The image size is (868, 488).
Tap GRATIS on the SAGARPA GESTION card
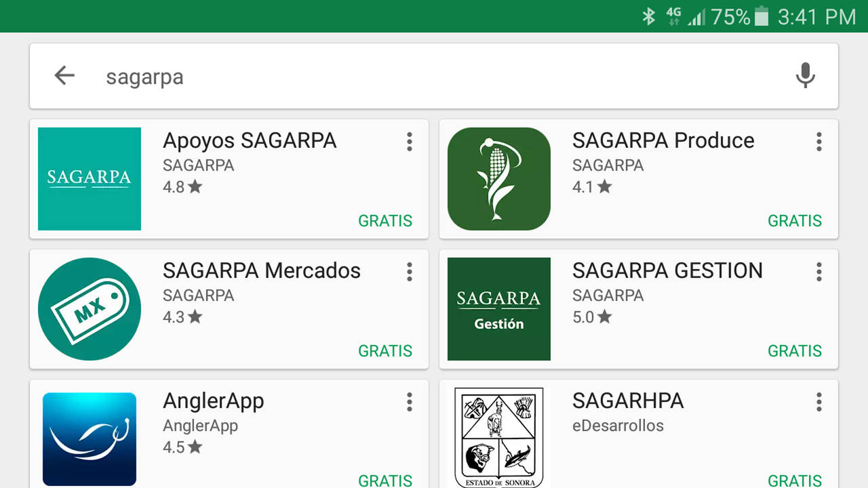(x=795, y=350)
